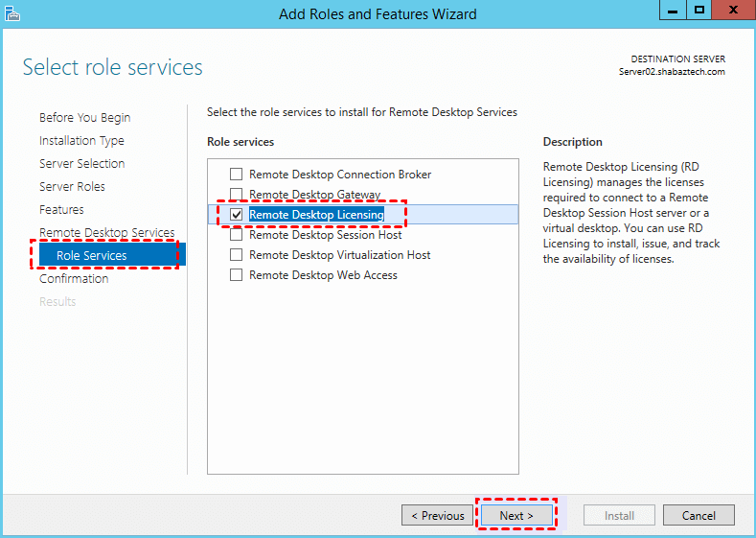Click the Previous button
The width and height of the screenshot is (756, 538).
[437, 516]
